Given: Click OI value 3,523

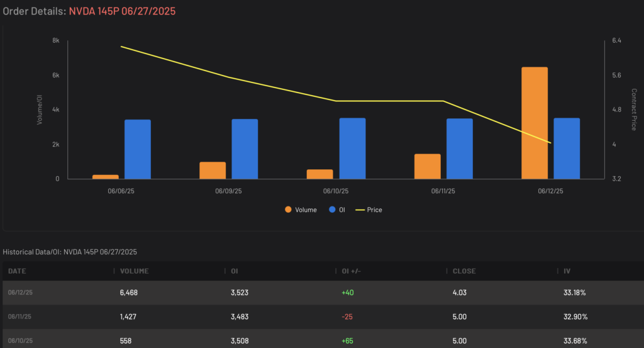Looking at the screenshot, I should tap(240, 293).
